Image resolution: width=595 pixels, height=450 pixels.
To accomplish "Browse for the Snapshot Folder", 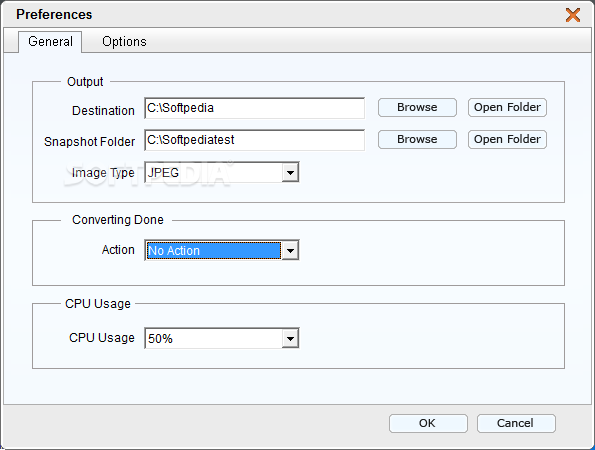I will coord(417,139).
